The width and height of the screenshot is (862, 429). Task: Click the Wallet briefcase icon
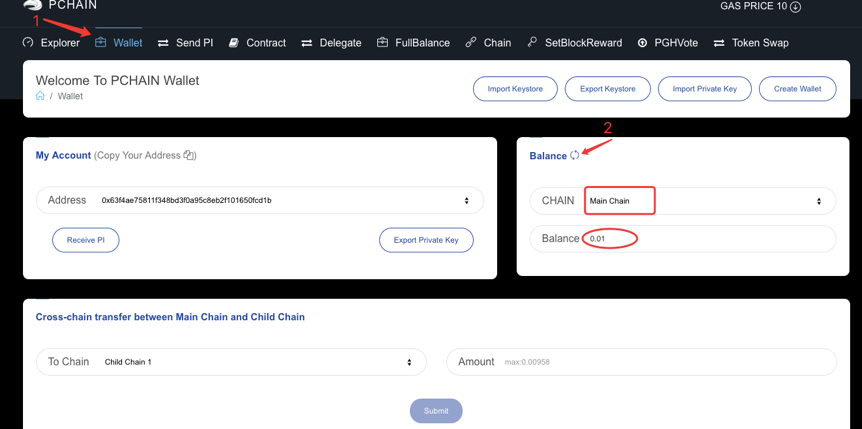tap(100, 42)
